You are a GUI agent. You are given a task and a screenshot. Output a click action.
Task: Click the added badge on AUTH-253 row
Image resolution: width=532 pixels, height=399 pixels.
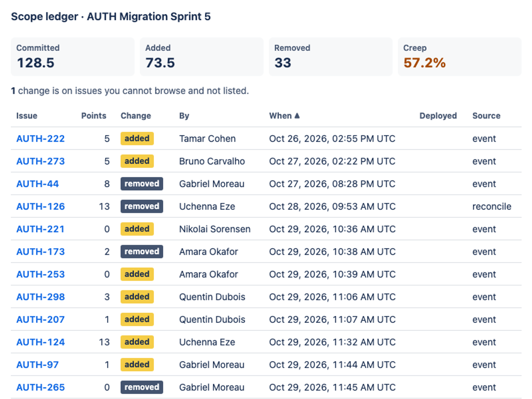coord(137,274)
